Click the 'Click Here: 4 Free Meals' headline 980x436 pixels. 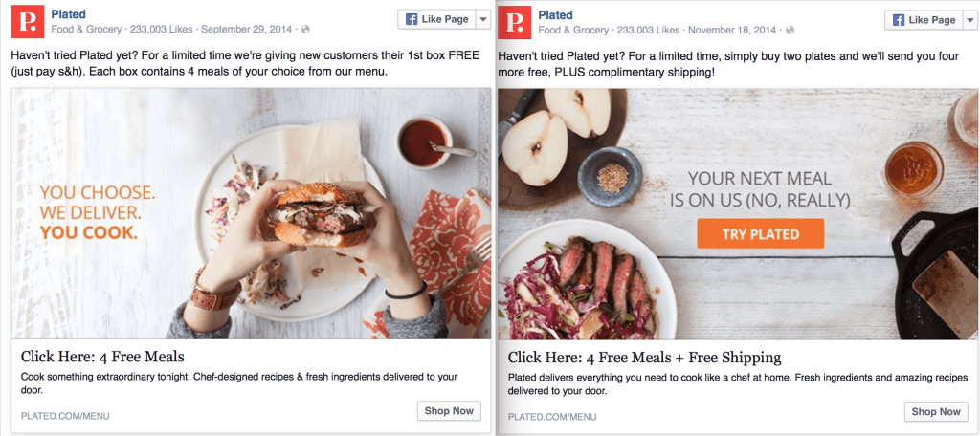click(102, 357)
